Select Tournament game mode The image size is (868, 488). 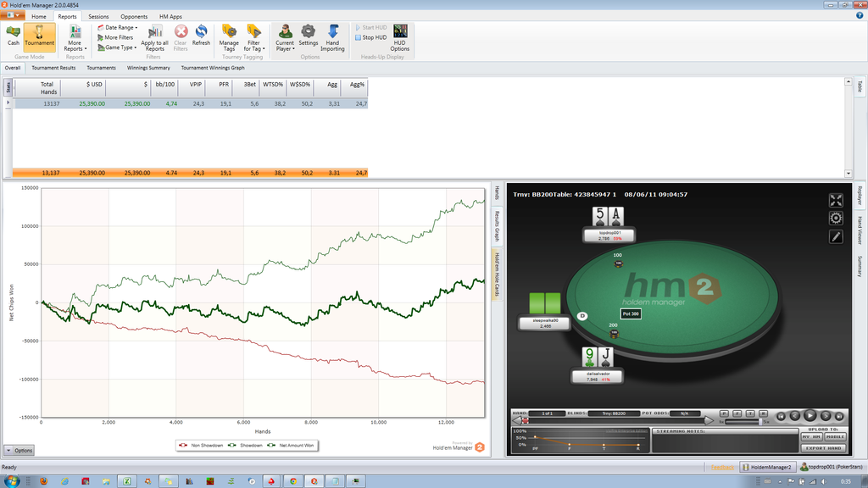pos(39,36)
